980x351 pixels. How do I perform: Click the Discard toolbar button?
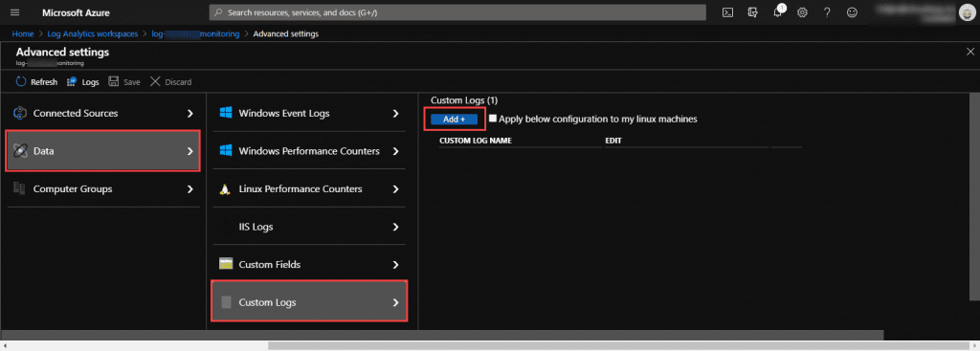(170, 82)
